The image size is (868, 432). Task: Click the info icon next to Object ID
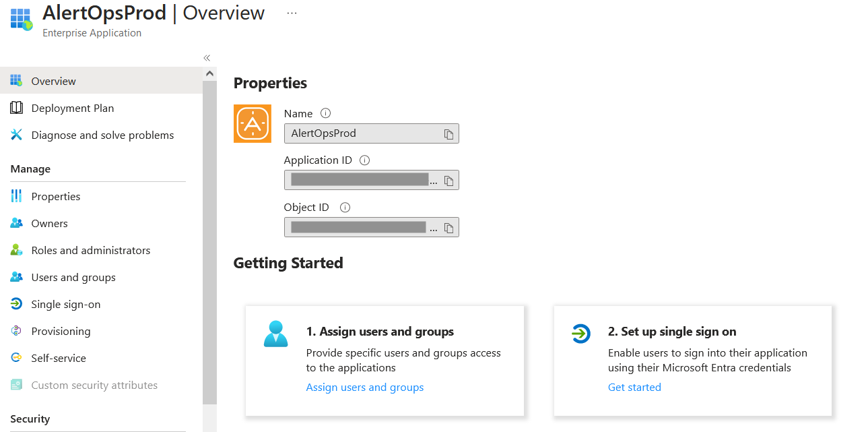pyautogui.click(x=345, y=208)
